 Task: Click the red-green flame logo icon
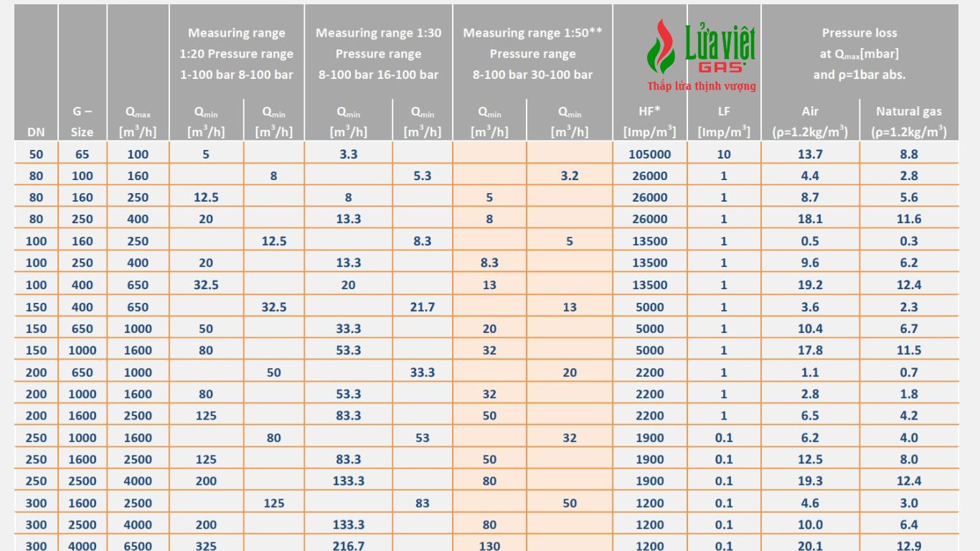[x=661, y=47]
